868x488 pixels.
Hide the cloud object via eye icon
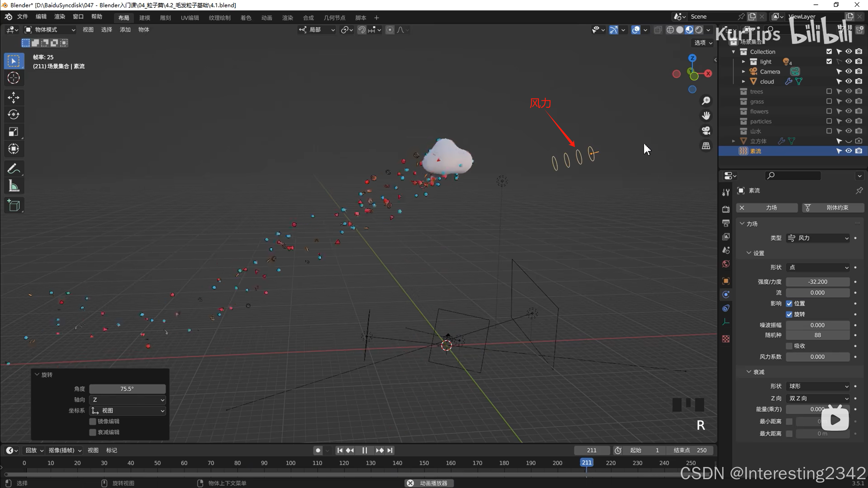(849, 81)
